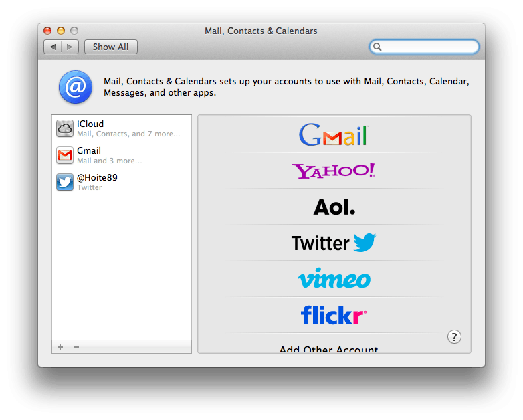Click the minus button to remove account
The image size is (523, 420).
tap(76, 347)
